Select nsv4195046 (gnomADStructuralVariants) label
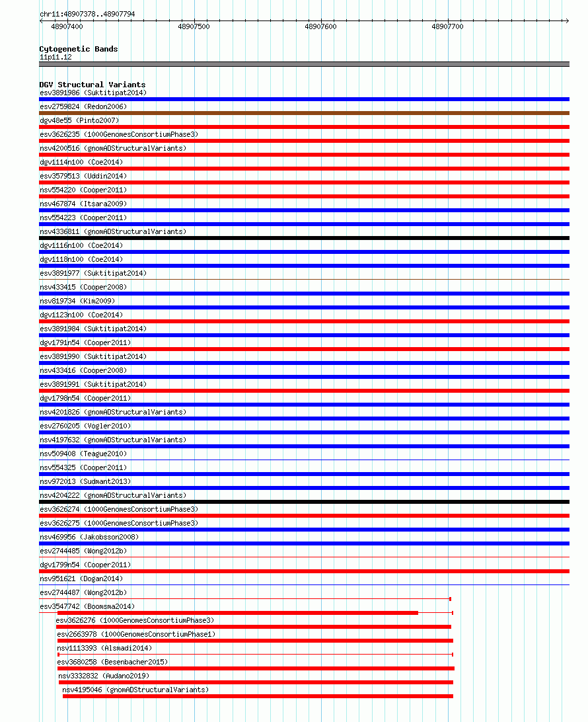 135,690
